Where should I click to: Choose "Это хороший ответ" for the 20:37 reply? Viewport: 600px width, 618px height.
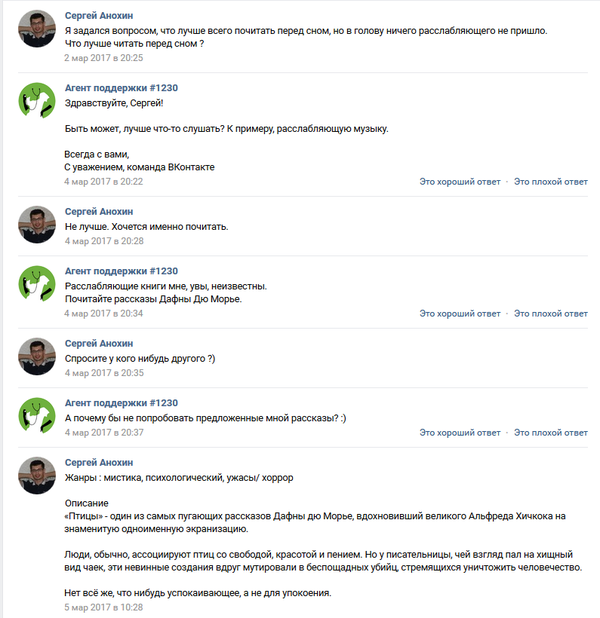coord(459,433)
